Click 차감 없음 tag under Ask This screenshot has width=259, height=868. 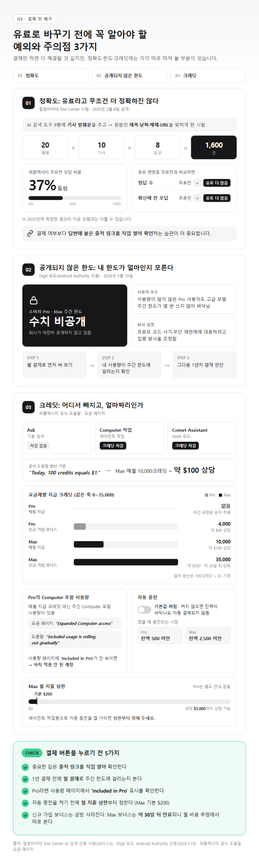pos(38,446)
